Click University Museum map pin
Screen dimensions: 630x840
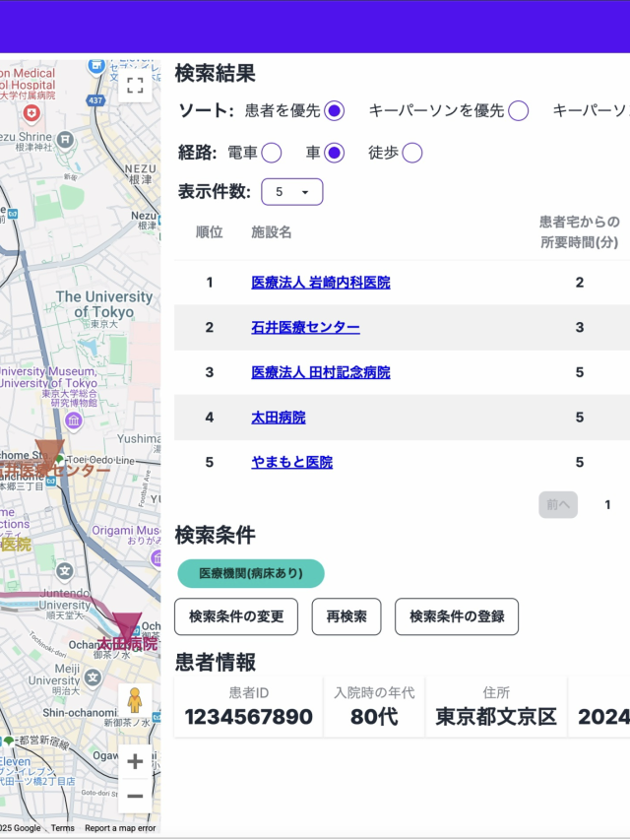click(73, 421)
